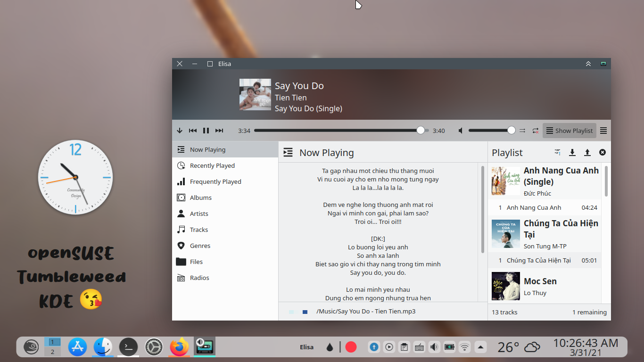Select Artists in the sidebar
Screen dimensions: 644x362
coord(225,214)
